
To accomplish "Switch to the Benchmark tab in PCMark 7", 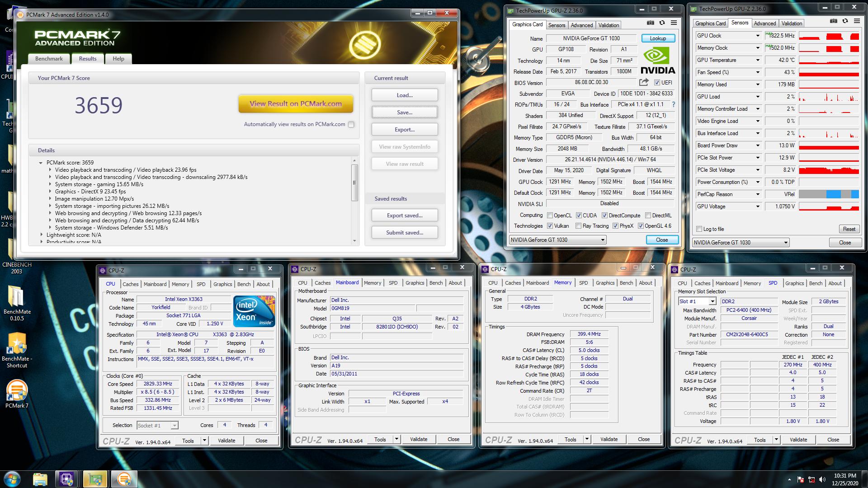I will (x=49, y=59).
